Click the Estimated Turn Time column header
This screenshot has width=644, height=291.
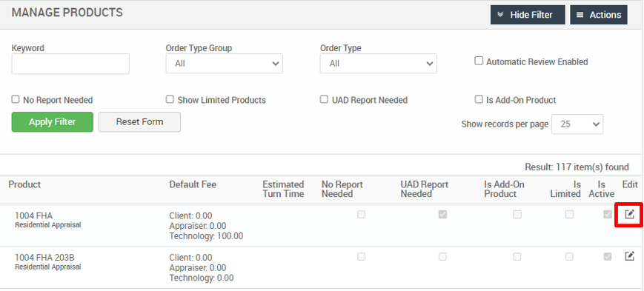(283, 190)
